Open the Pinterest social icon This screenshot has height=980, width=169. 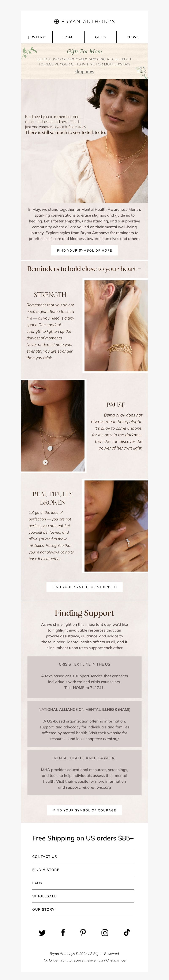pyautogui.click(x=83, y=932)
